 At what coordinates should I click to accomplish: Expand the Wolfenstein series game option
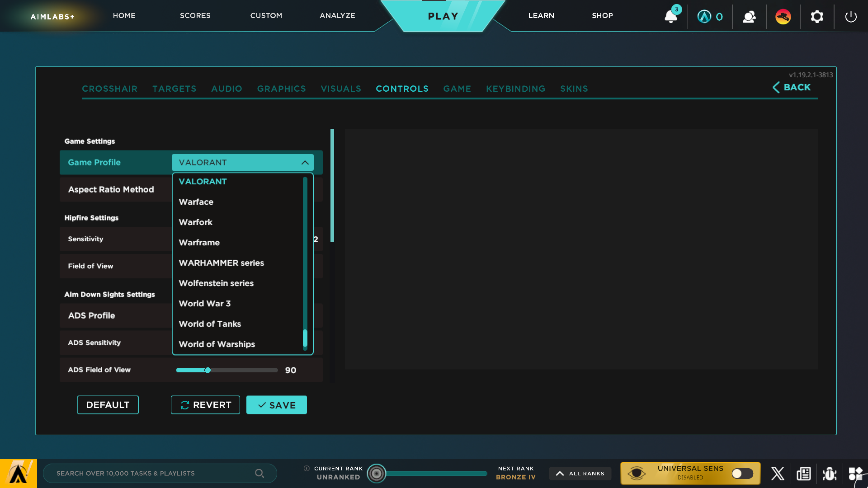216,283
